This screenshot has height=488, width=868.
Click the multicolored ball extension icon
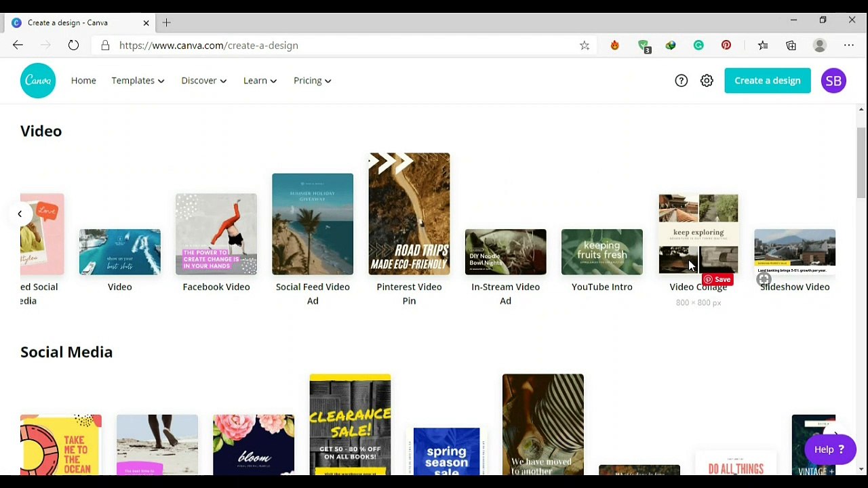tap(671, 45)
